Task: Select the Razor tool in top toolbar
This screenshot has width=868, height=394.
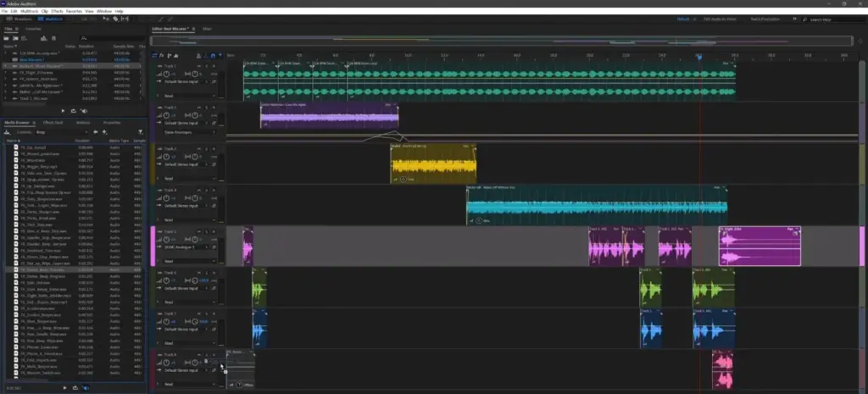Action: click(115, 19)
